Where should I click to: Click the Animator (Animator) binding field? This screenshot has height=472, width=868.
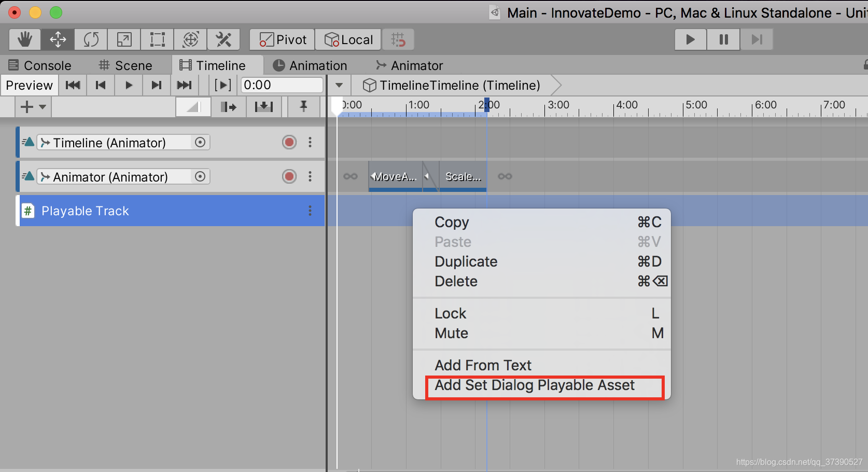click(x=123, y=176)
